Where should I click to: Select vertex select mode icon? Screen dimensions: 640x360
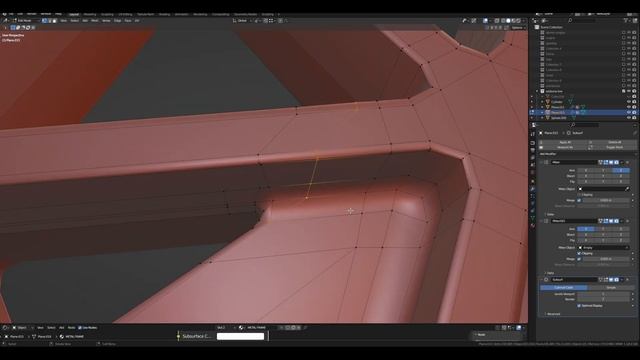(44, 20)
